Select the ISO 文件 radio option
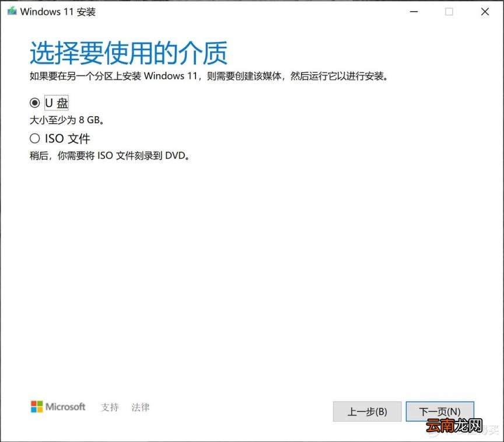504x442 pixels. click(x=35, y=138)
